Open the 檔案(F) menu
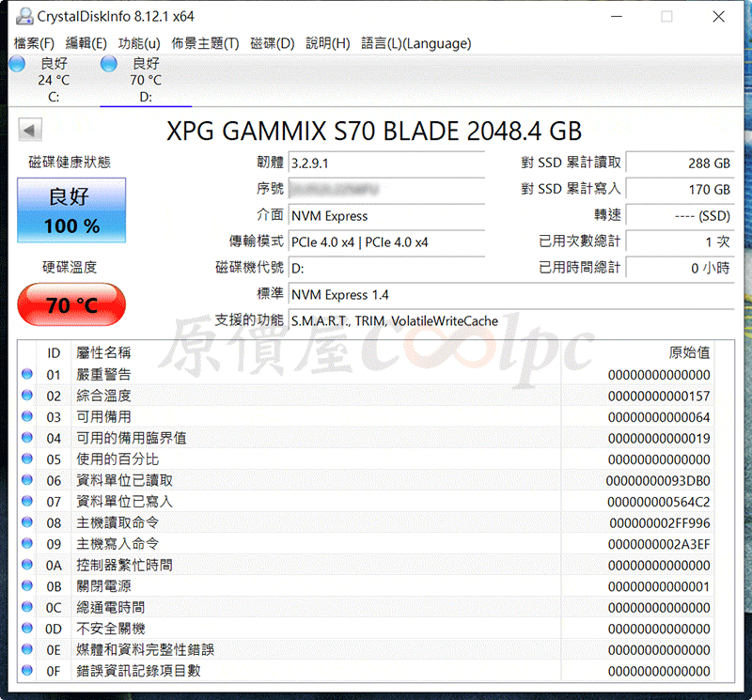 pos(34,43)
